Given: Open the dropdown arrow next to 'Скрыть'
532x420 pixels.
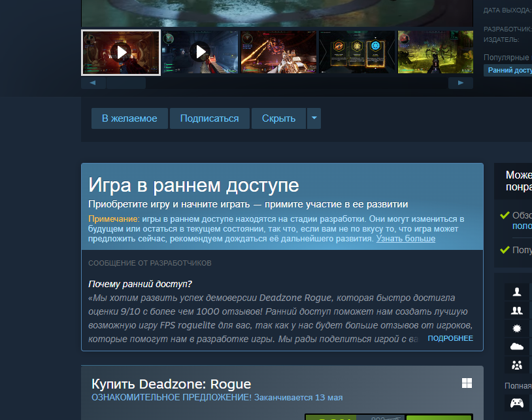Looking at the screenshot, I should coord(314,118).
